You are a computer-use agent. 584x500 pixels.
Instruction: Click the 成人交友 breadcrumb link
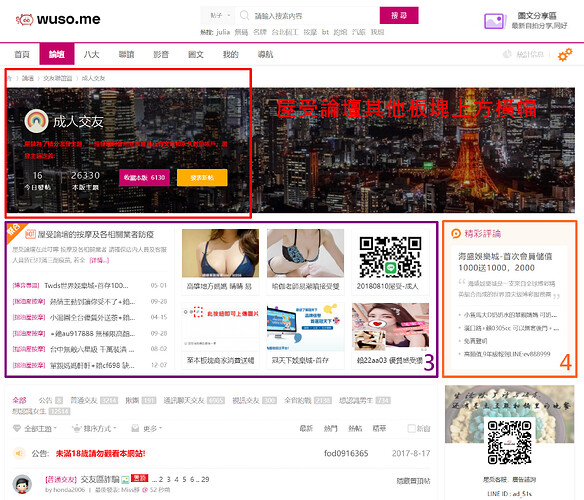tap(93, 78)
